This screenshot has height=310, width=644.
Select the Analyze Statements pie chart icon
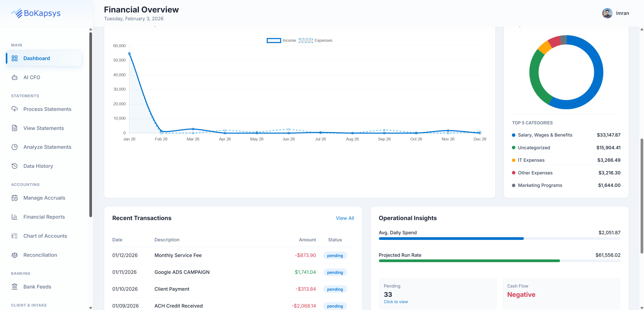[x=14, y=147]
